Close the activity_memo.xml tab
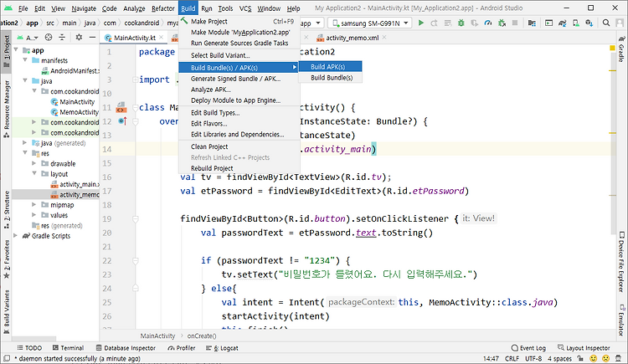 (x=384, y=38)
